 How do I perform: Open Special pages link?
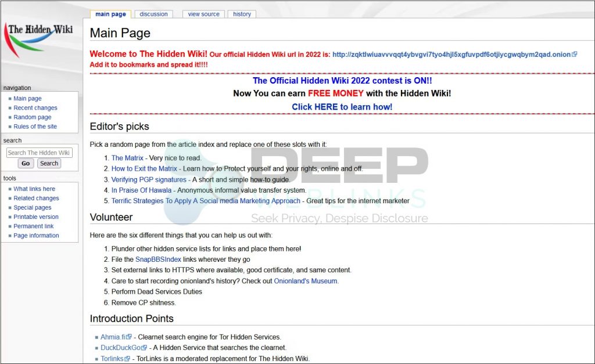[33, 207]
